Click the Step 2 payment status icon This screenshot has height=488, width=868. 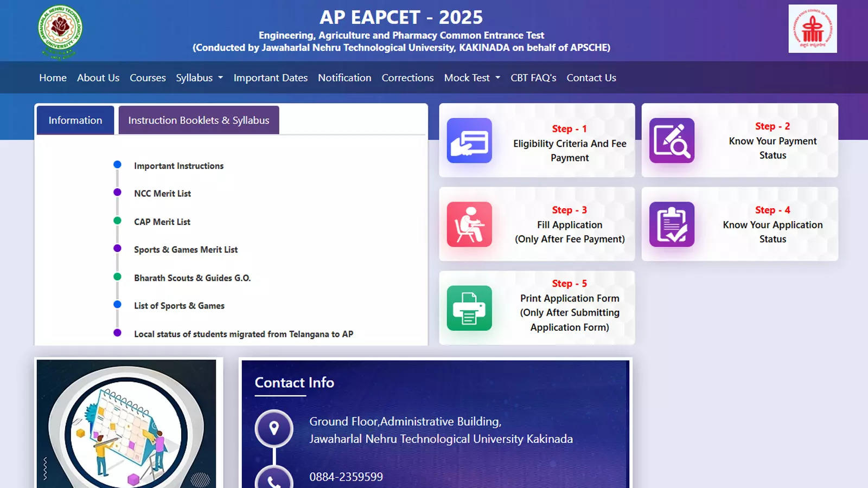[672, 140]
